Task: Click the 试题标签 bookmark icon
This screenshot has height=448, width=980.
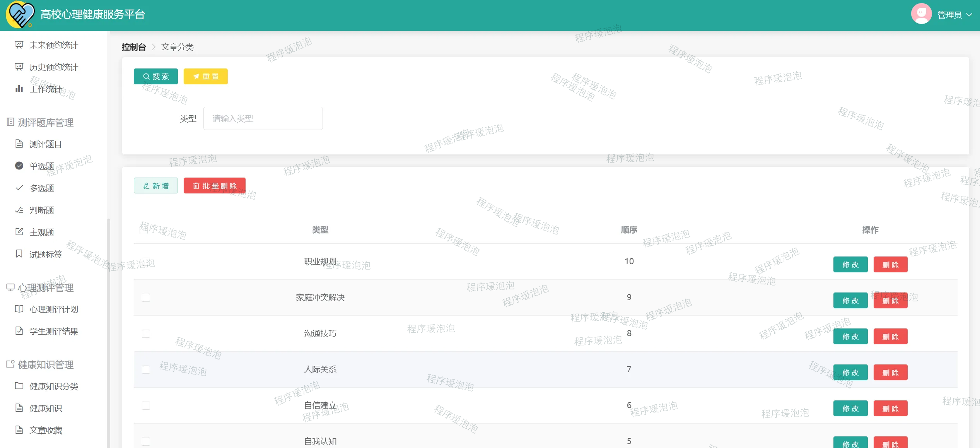Action: click(x=19, y=254)
